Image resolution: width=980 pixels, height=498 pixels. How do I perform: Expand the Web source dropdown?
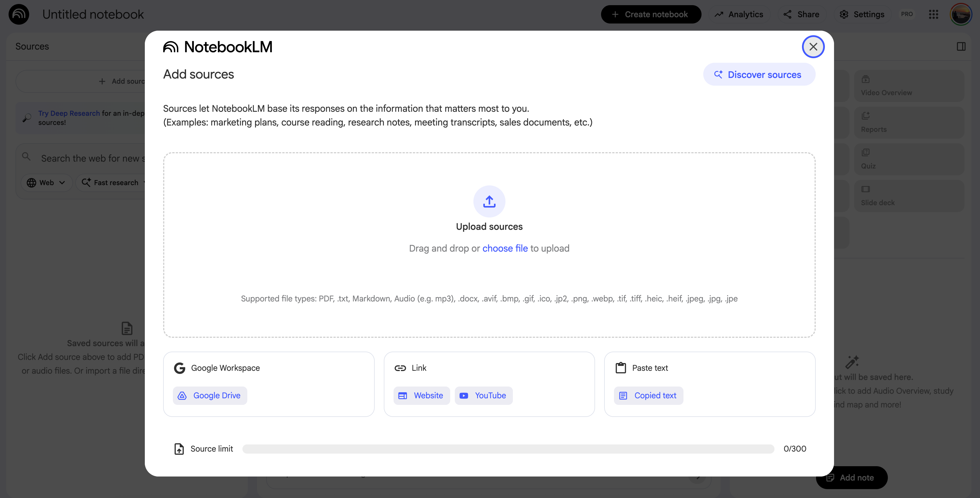point(46,183)
